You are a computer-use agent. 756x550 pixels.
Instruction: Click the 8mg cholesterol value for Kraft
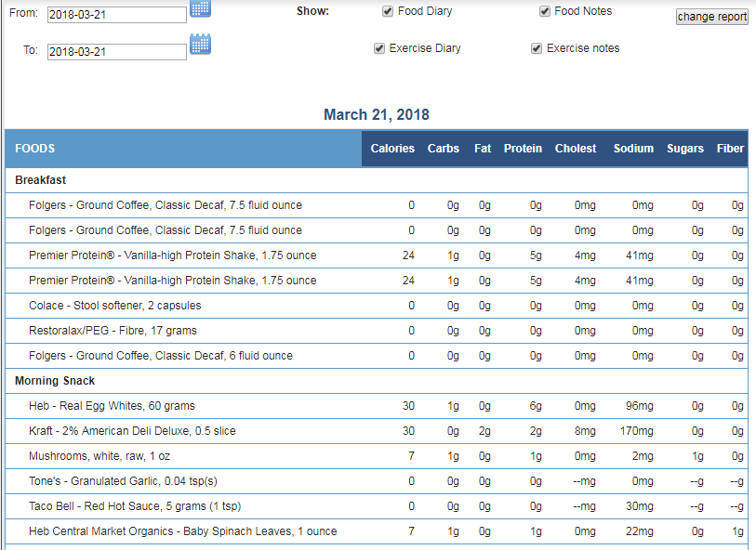point(585,431)
